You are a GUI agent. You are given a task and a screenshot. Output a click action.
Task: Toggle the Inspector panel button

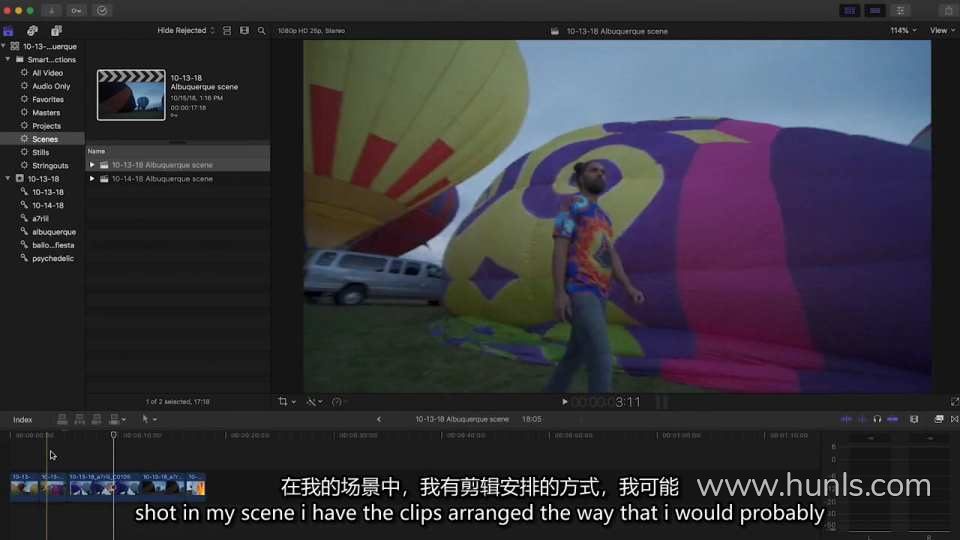click(x=901, y=10)
